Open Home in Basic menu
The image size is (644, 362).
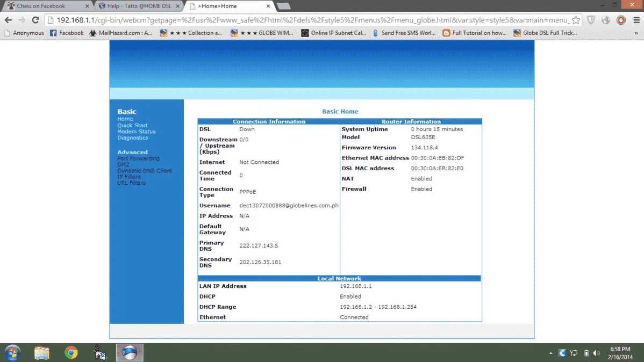[x=125, y=119]
